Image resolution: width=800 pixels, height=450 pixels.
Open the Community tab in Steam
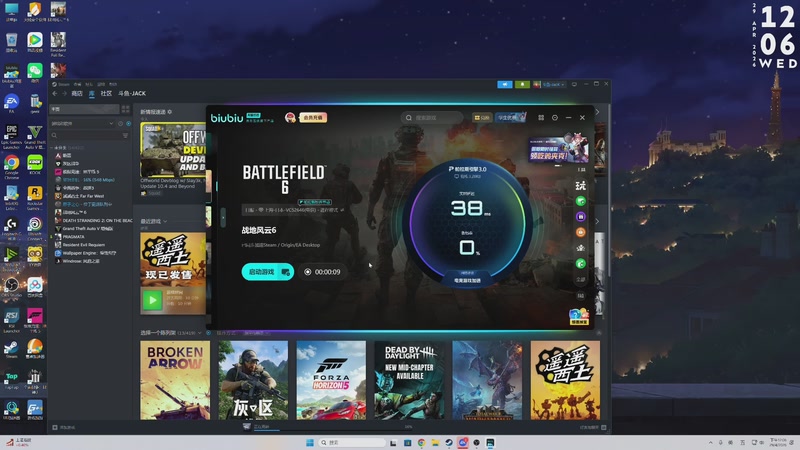106,93
